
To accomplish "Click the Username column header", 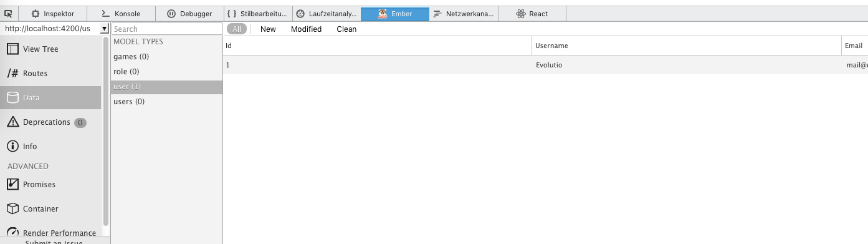I will 687,46.
